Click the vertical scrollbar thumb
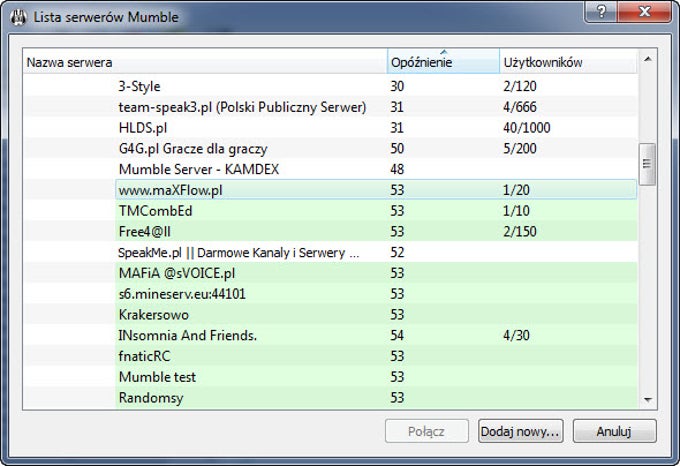Viewport: 680px width, 466px height. click(647, 164)
